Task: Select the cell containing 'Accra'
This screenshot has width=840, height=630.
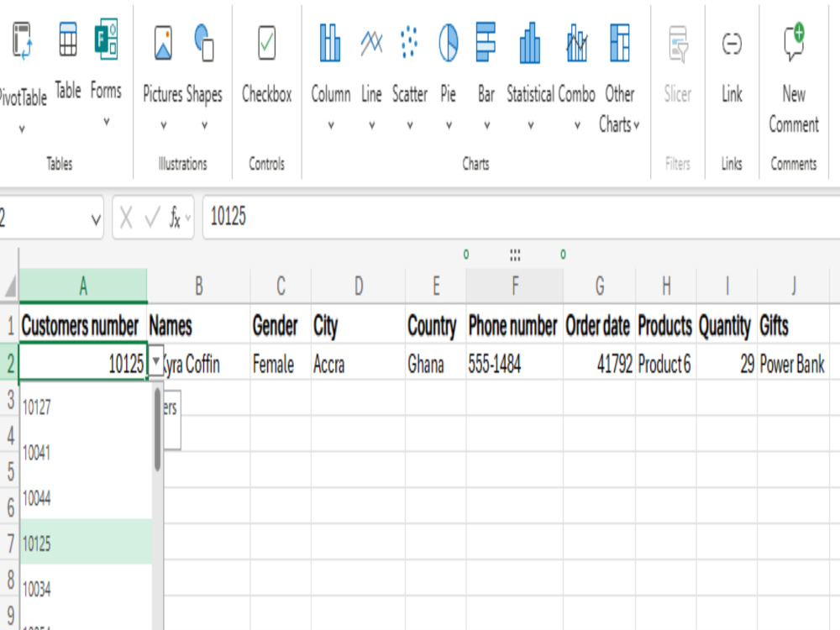Action: [358, 363]
